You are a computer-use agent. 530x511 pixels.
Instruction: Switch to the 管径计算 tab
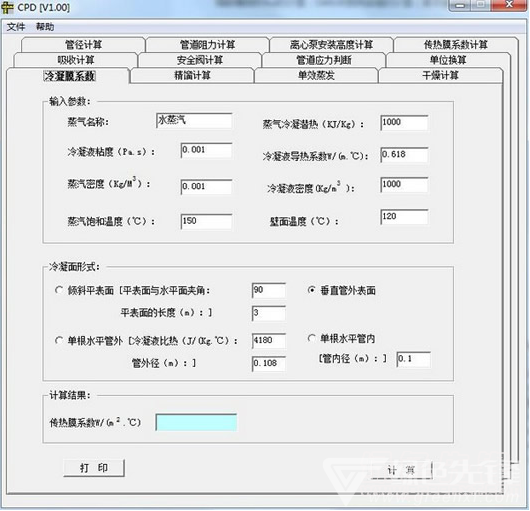coord(83,44)
